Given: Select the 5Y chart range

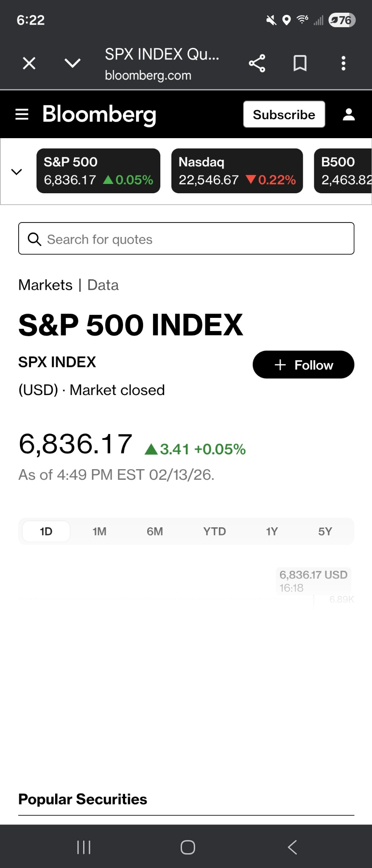Looking at the screenshot, I should point(325,531).
